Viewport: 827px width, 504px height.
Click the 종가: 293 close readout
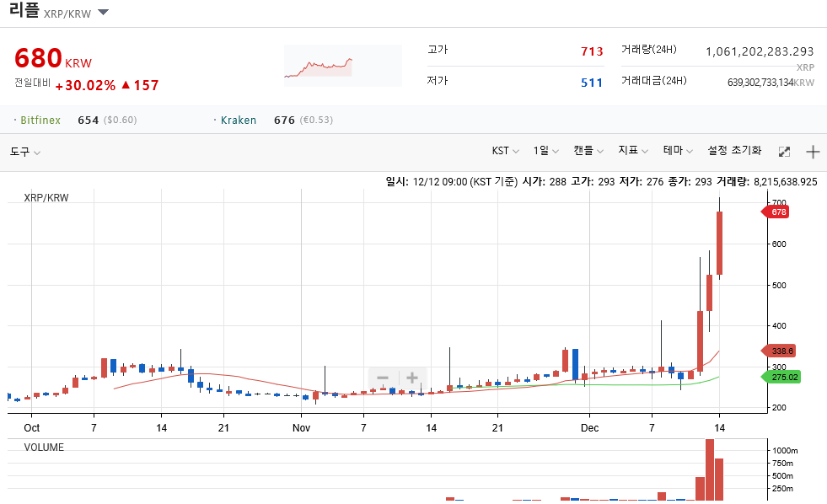pos(690,182)
